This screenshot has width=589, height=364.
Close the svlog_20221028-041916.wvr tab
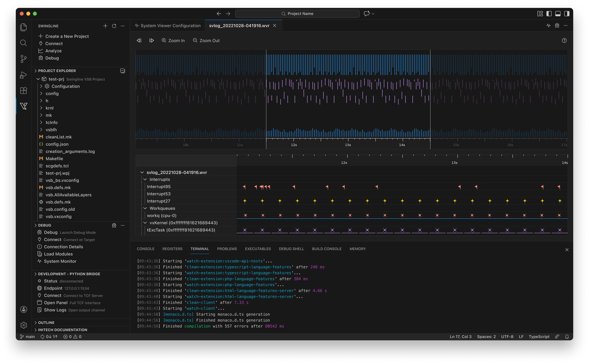275,26
